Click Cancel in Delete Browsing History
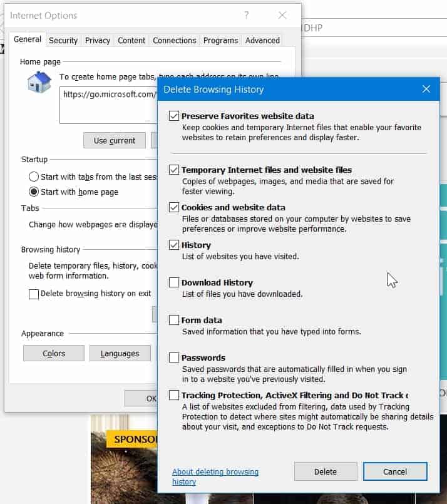This screenshot has width=447, height=504. [395, 471]
